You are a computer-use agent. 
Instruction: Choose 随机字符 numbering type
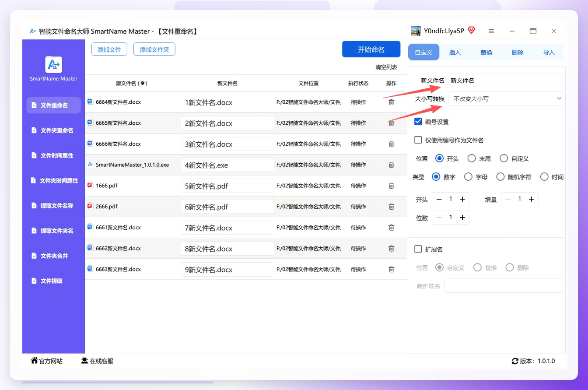500,177
